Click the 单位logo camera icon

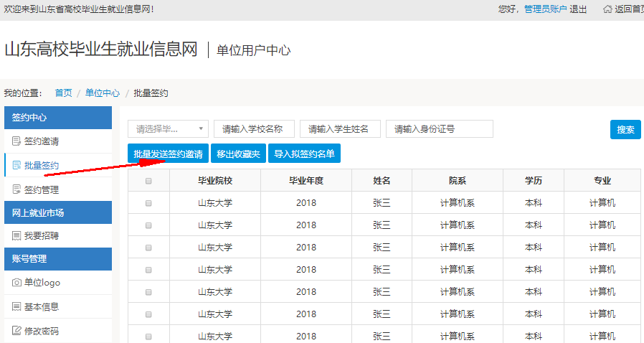coord(16,283)
